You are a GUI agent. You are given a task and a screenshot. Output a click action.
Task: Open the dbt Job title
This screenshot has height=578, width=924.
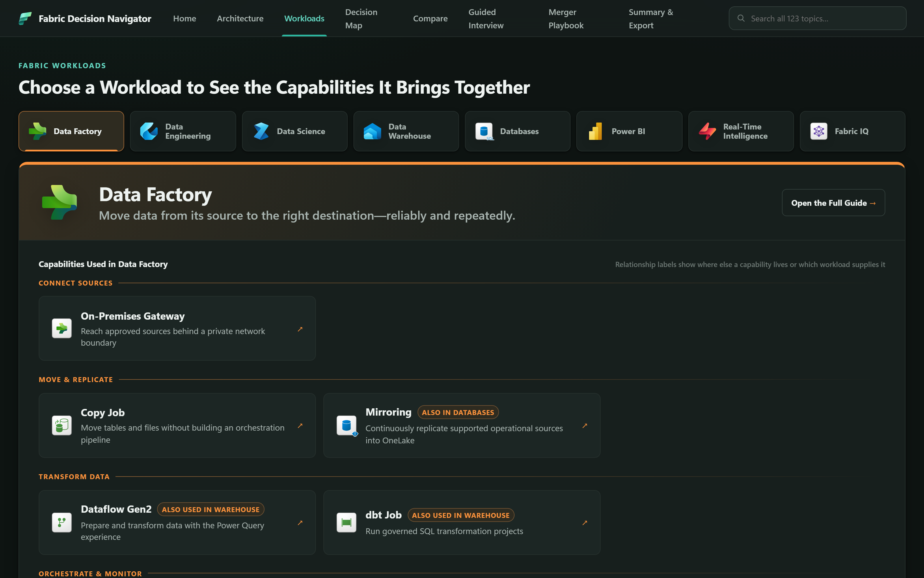pos(383,515)
